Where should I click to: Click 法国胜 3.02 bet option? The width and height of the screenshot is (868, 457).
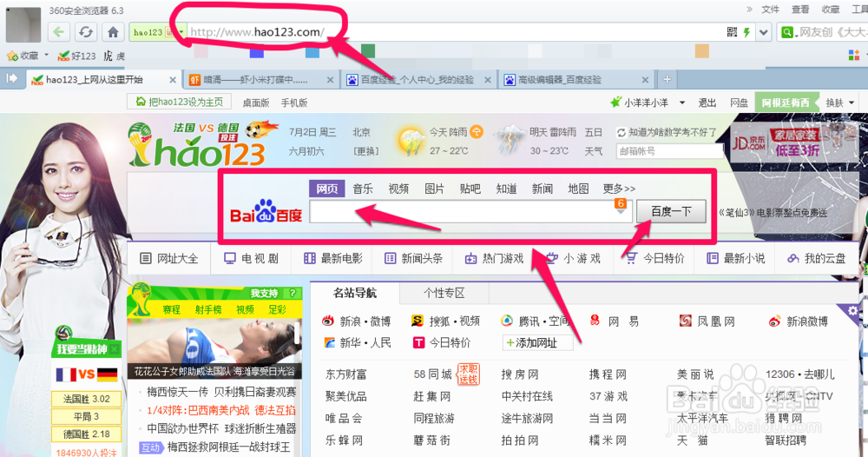coord(86,399)
